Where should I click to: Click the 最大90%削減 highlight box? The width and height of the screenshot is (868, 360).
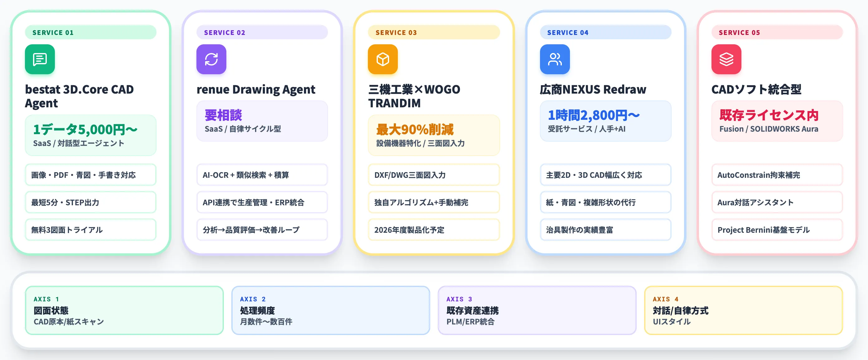pos(434,135)
